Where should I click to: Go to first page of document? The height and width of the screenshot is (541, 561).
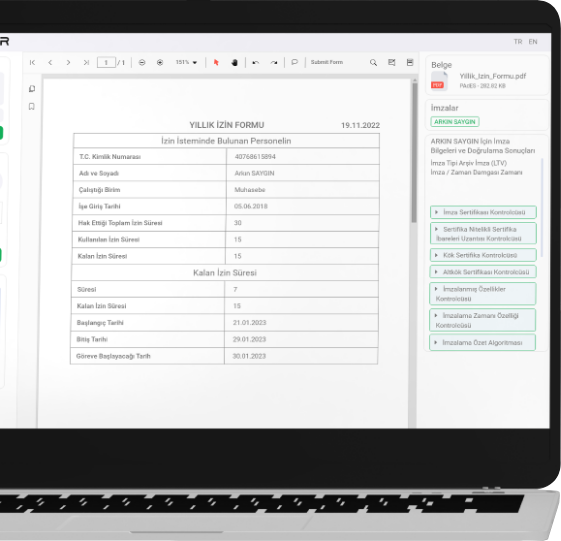[32, 63]
